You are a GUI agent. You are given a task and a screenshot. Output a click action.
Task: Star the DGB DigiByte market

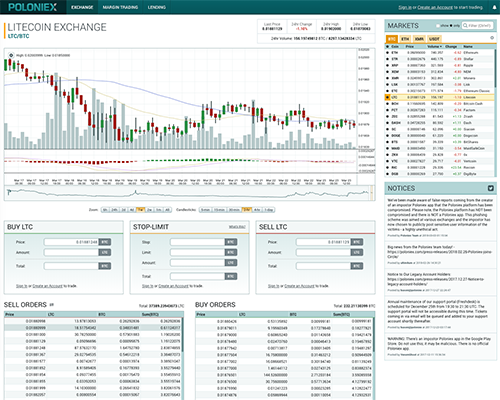[x=387, y=174]
